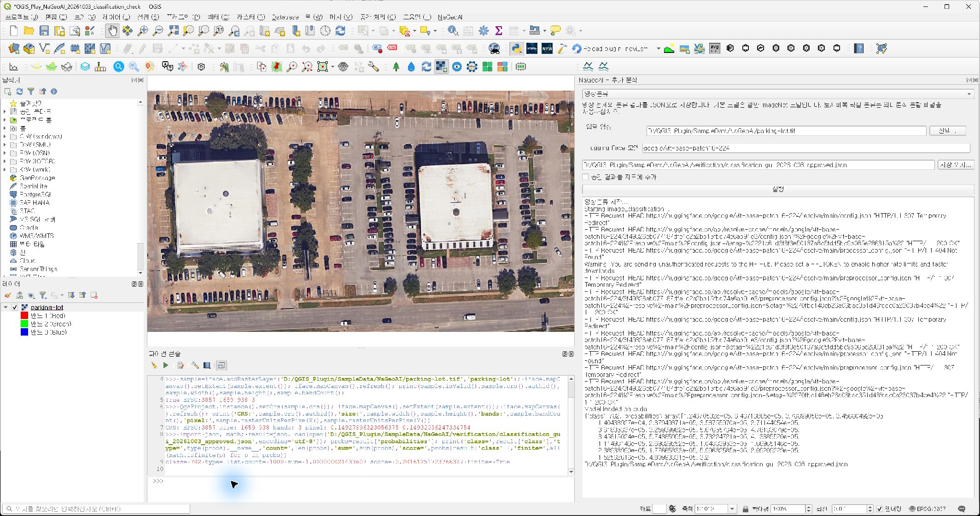The image size is (980, 516).
Task: Toggle the add-result-to-map checkbox in NaGeoAI panel
Action: [x=586, y=177]
